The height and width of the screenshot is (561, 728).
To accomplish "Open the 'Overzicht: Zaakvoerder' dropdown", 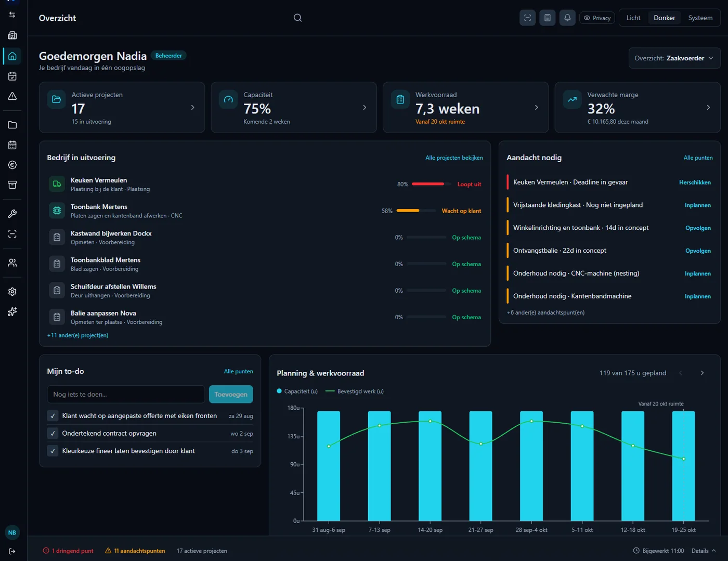I will tap(674, 58).
